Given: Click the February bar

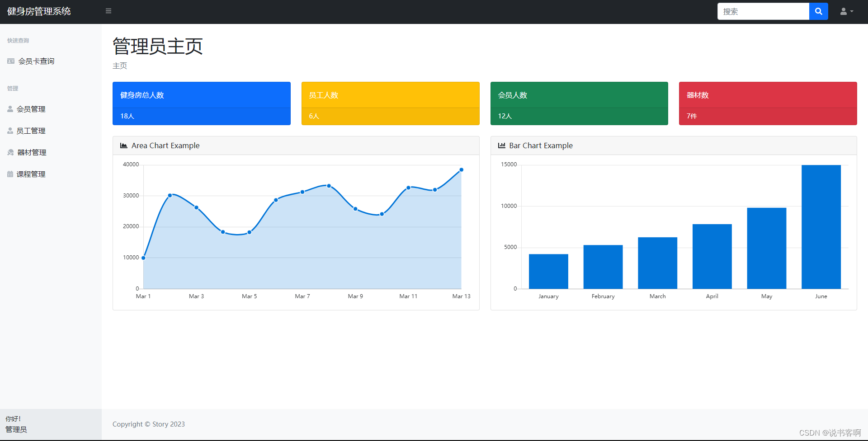Looking at the screenshot, I should click(603, 267).
